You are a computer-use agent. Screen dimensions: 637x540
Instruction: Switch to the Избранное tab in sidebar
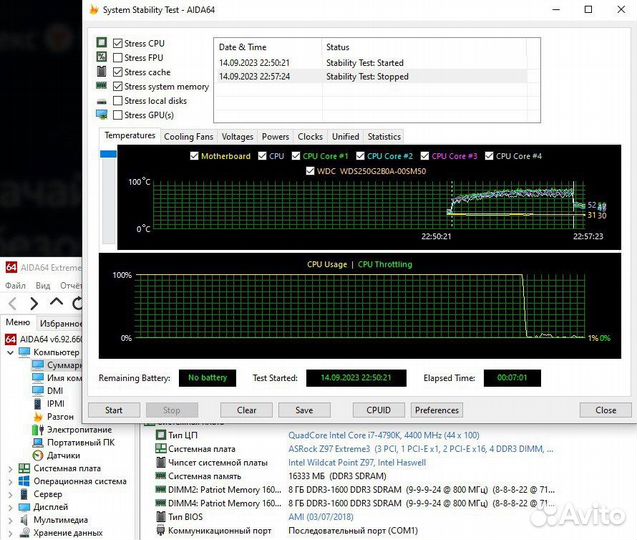coord(60,323)
